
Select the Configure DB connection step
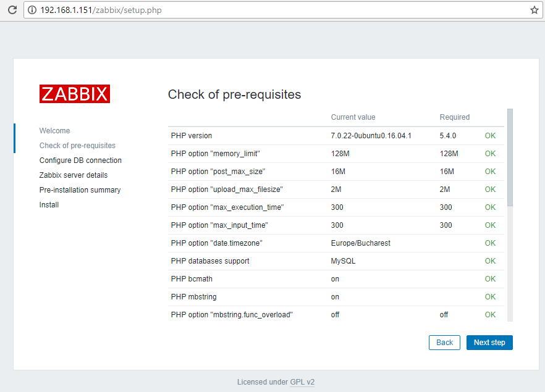(x=80, y=161)
